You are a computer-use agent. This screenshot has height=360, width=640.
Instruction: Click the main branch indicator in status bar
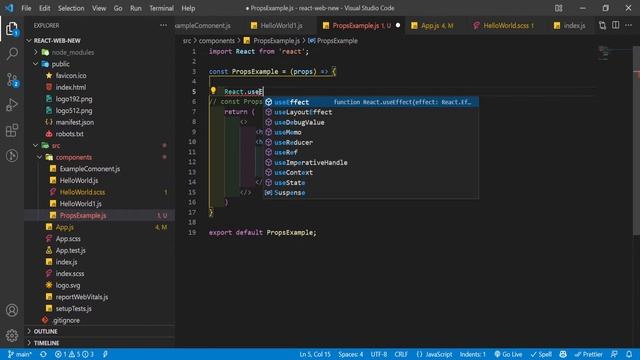(20, 354)
